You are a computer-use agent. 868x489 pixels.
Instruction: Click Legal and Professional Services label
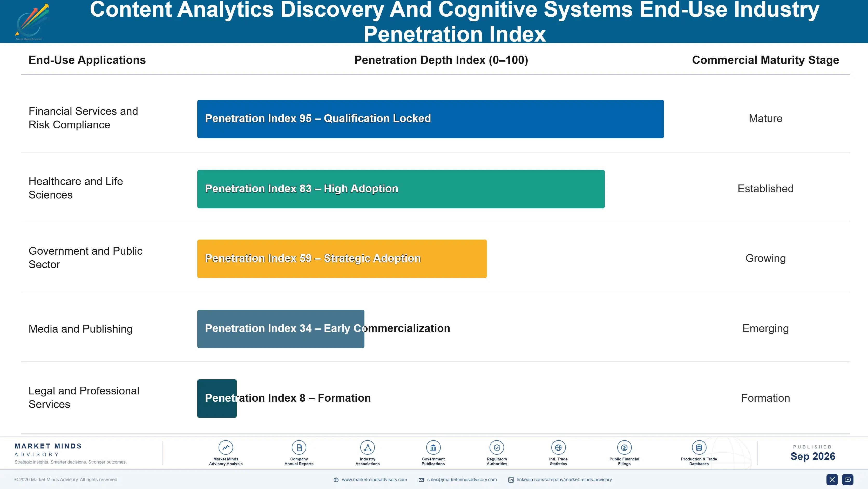point(84,397)
